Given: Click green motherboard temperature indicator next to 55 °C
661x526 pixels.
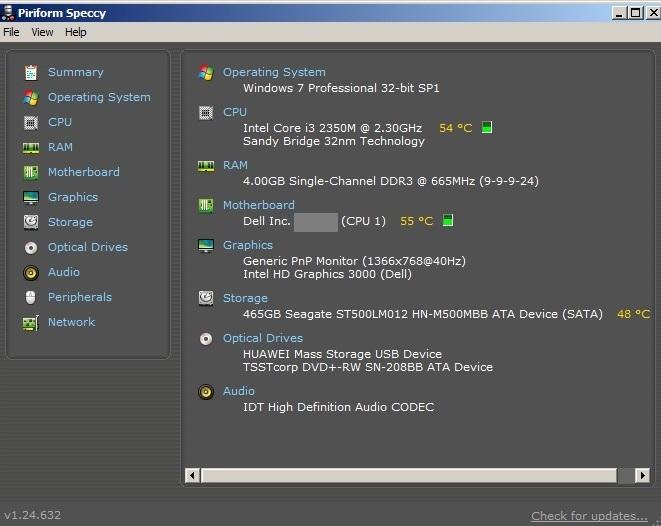Looking at the screenshot, I should tap(448, 220).
